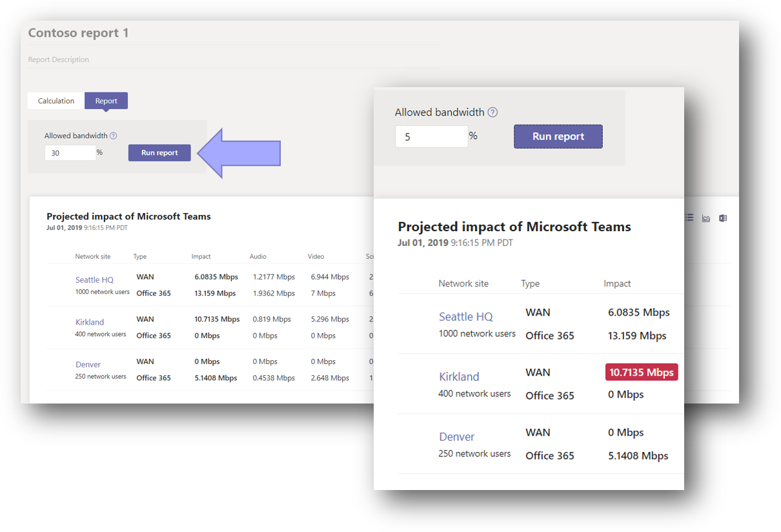This screenshot has height=532, width=781.
Task: Click '250 network users' in background report
Action: pyautogui.click(x=101, y=376)
